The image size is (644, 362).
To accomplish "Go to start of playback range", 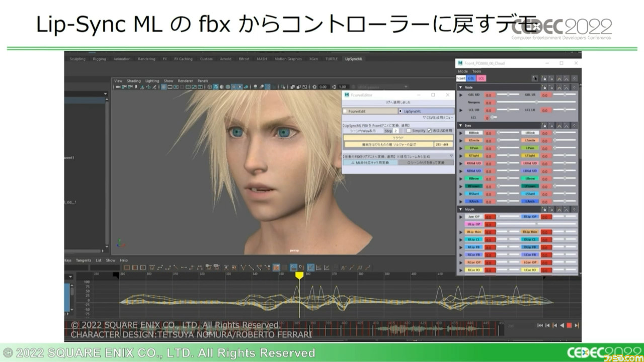I will point(540,325).
